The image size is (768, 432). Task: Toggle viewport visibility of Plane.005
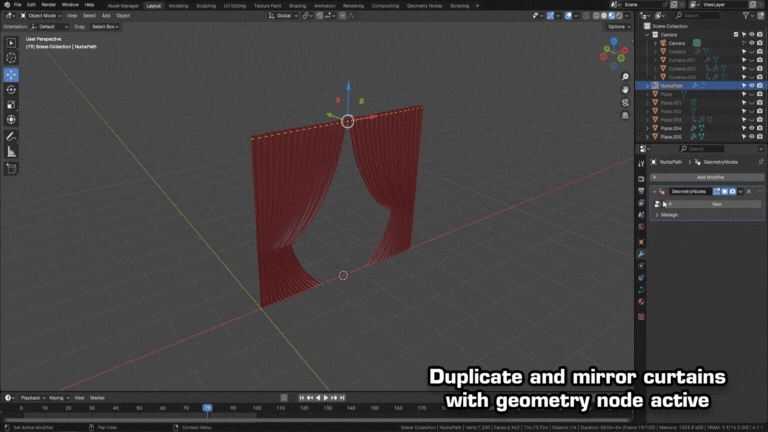coord(752,137)
